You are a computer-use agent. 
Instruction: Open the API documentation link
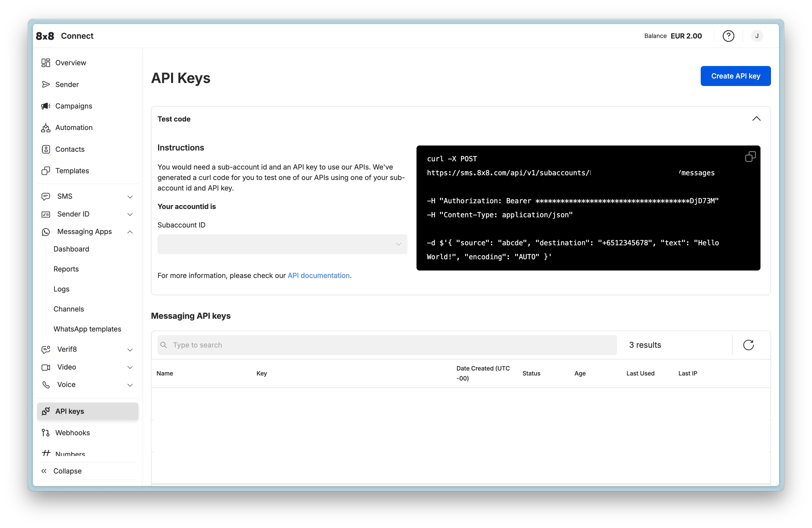(x=318, y=275)
